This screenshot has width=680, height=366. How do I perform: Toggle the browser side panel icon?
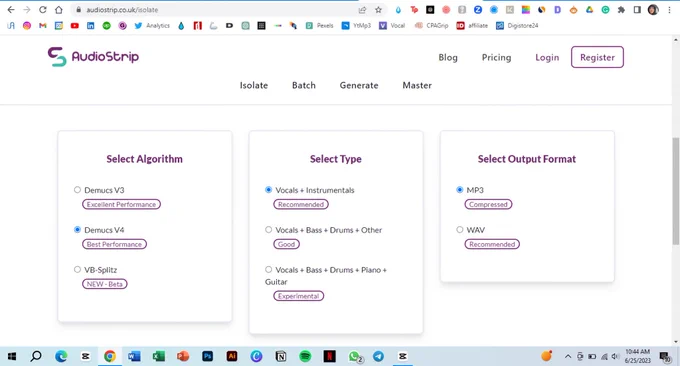[x=637, y=10]
